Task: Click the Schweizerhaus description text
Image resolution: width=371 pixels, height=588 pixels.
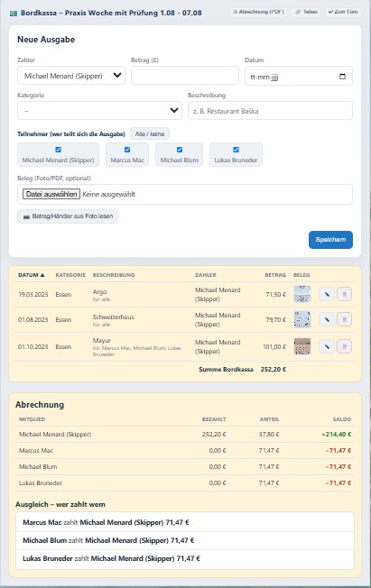Action: [x=113, y=317]
